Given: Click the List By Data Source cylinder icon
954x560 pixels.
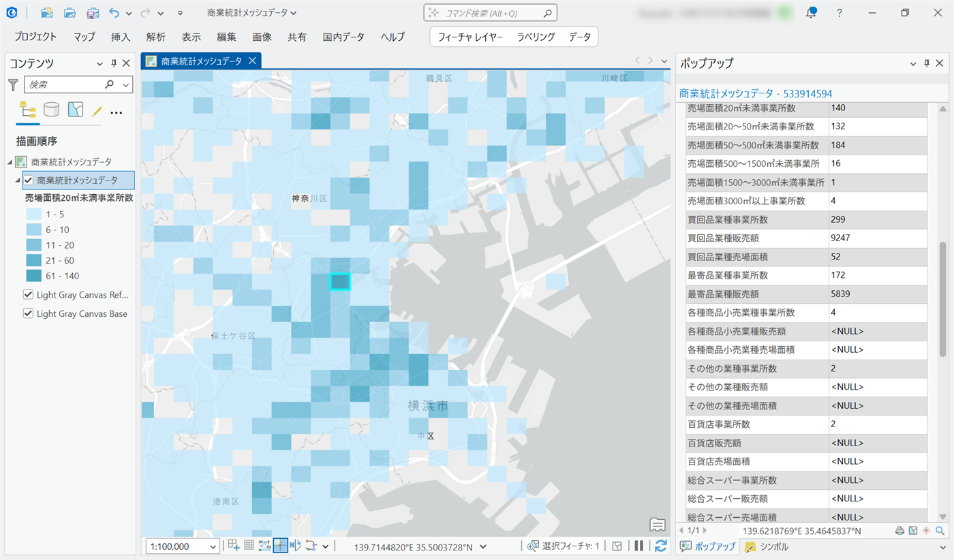Looking at the screenshot, I should pos(51,110).
